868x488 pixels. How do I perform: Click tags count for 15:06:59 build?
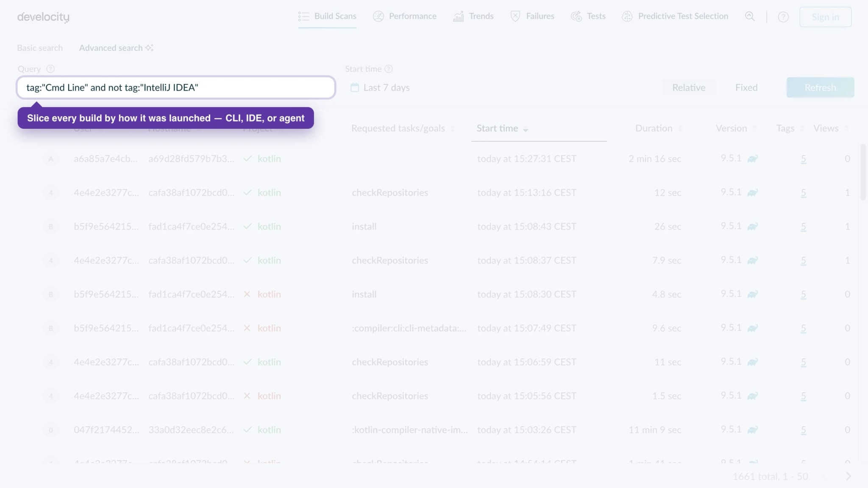pos(803,362)
